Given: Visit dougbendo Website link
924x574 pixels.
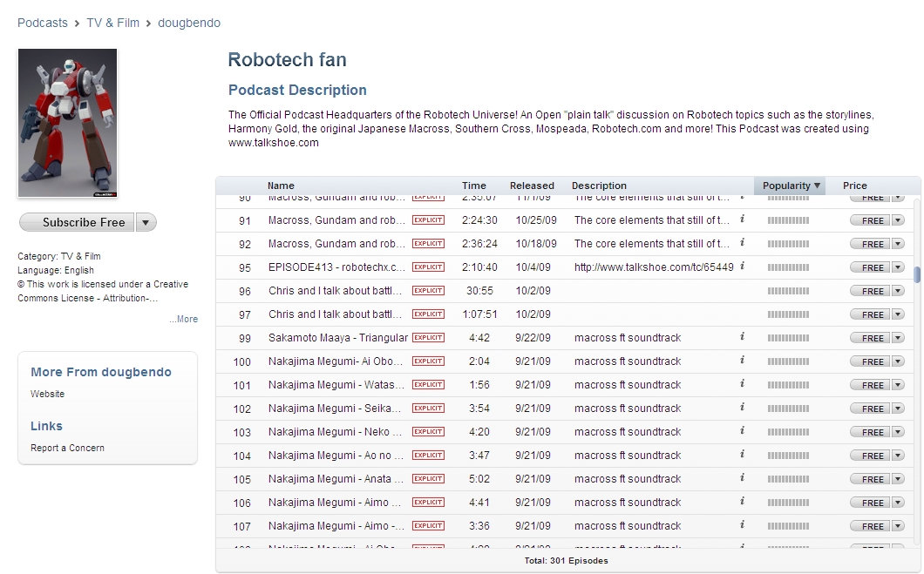Looking at the screenshot, I should [48, 394].
